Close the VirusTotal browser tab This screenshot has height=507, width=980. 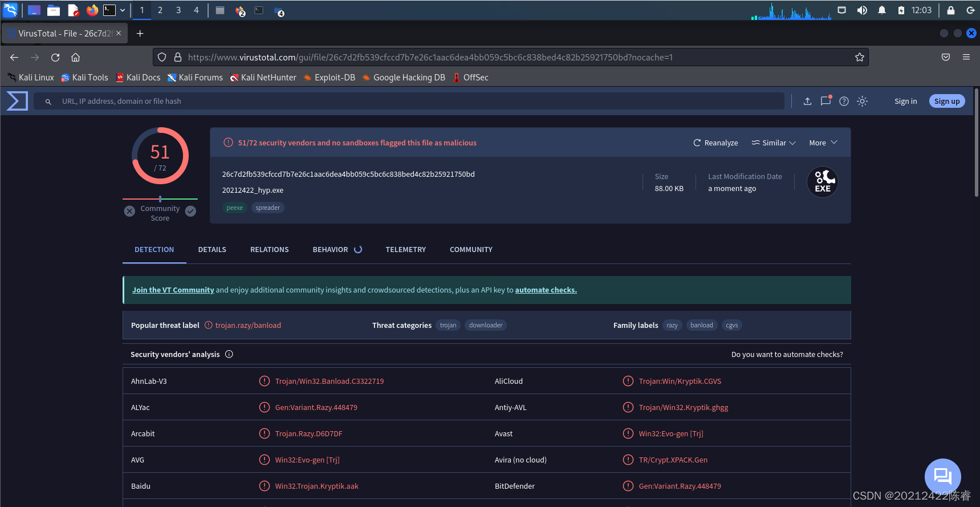click(119, 33)
